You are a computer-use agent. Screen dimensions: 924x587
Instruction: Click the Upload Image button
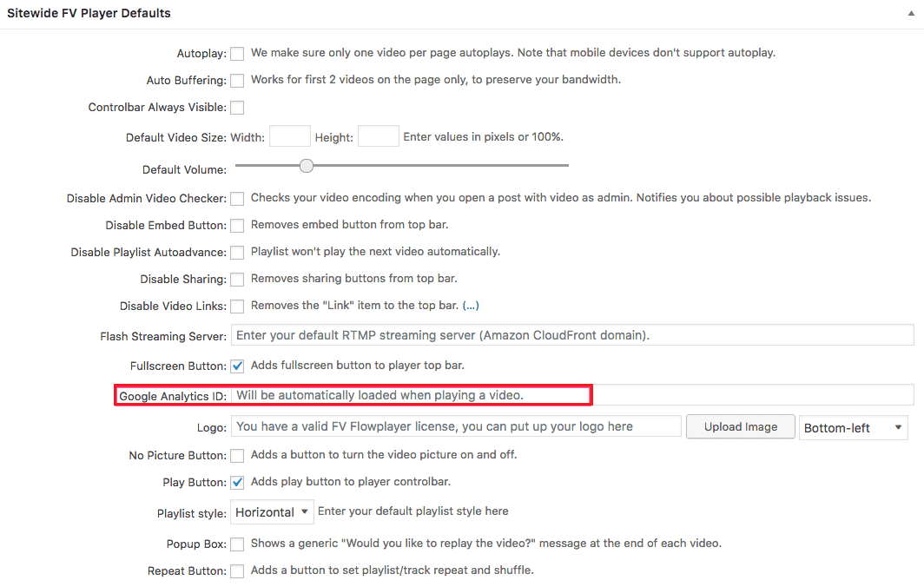pos(741,426)
